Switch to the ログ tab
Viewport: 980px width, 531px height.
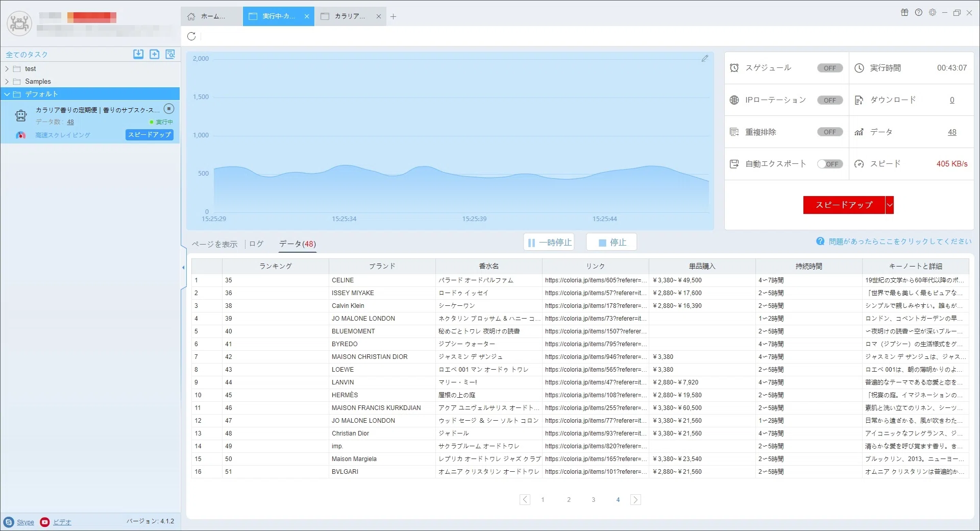pyautogui.click(x=256, y=244)
